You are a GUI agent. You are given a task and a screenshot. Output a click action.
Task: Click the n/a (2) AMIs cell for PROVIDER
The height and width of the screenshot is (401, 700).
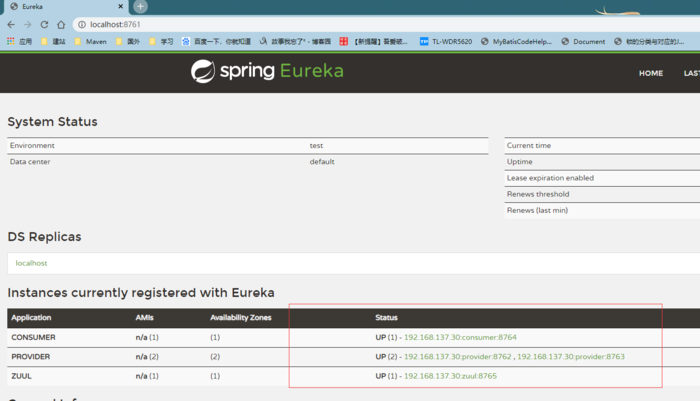[147, 356]
